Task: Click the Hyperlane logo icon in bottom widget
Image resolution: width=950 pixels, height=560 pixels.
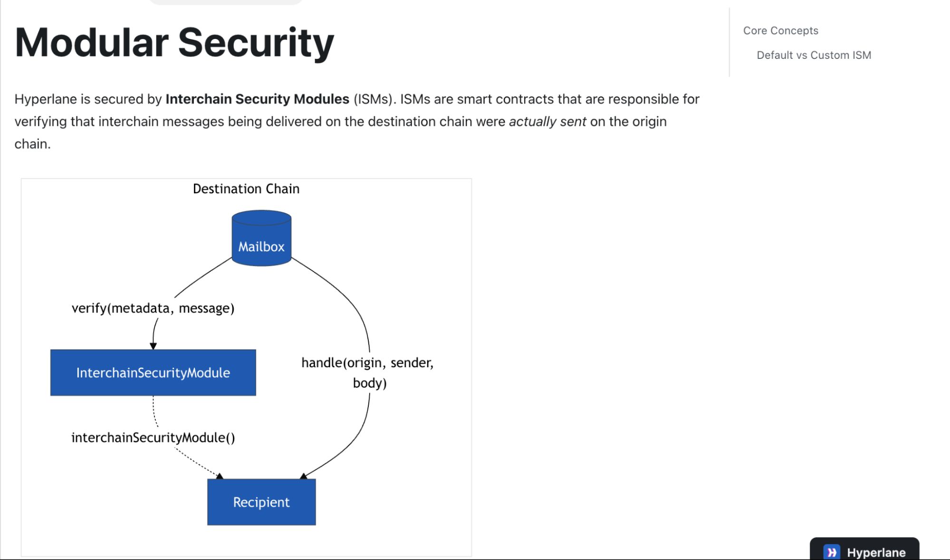Action: (832, 552)
